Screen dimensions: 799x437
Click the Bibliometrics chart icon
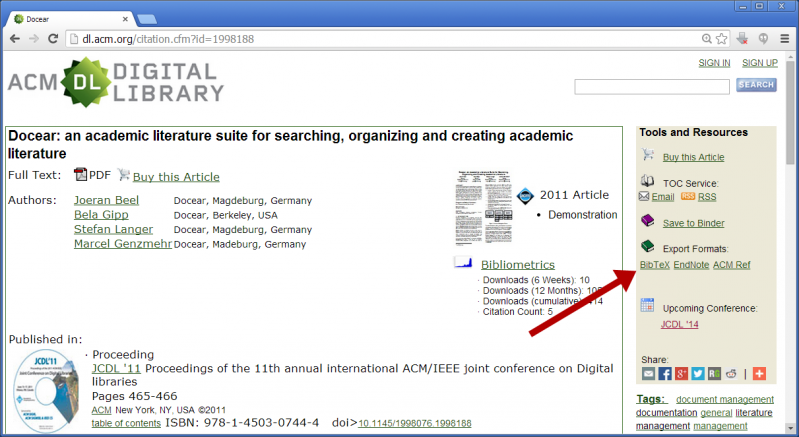tap(463, 262)
